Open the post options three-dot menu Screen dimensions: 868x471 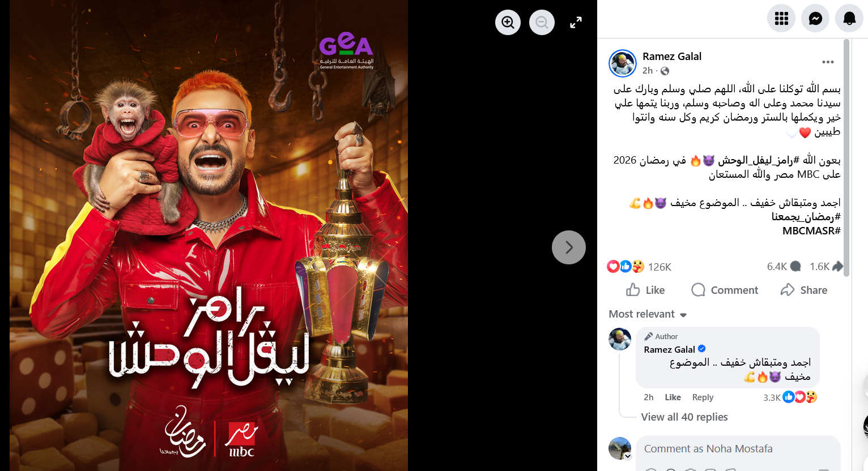pyautogui.click(x=828, y=62)
